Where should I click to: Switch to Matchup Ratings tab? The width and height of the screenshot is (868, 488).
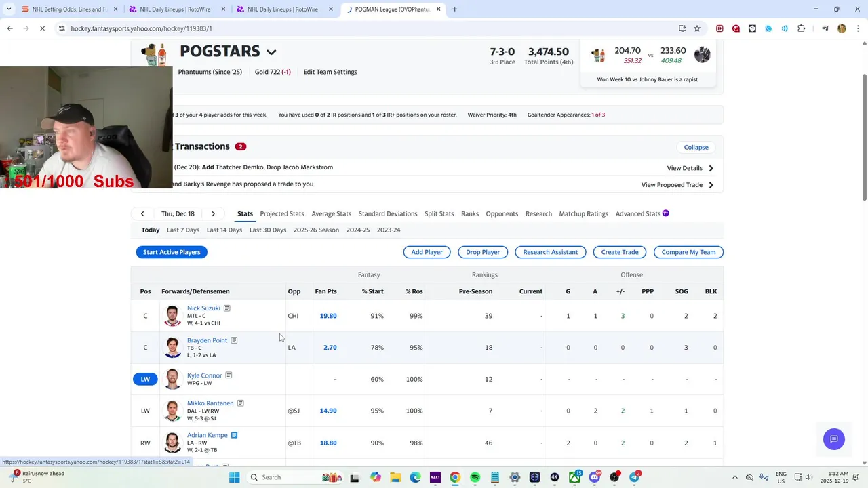583,213
